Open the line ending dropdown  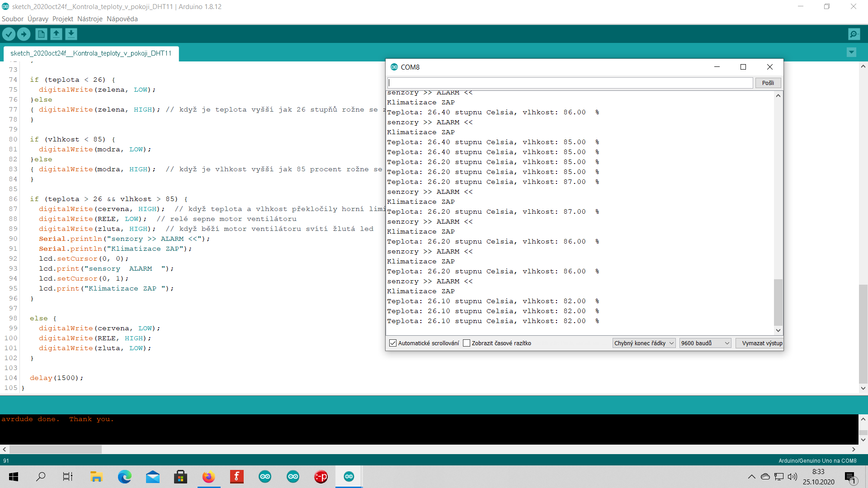(644, 343)
